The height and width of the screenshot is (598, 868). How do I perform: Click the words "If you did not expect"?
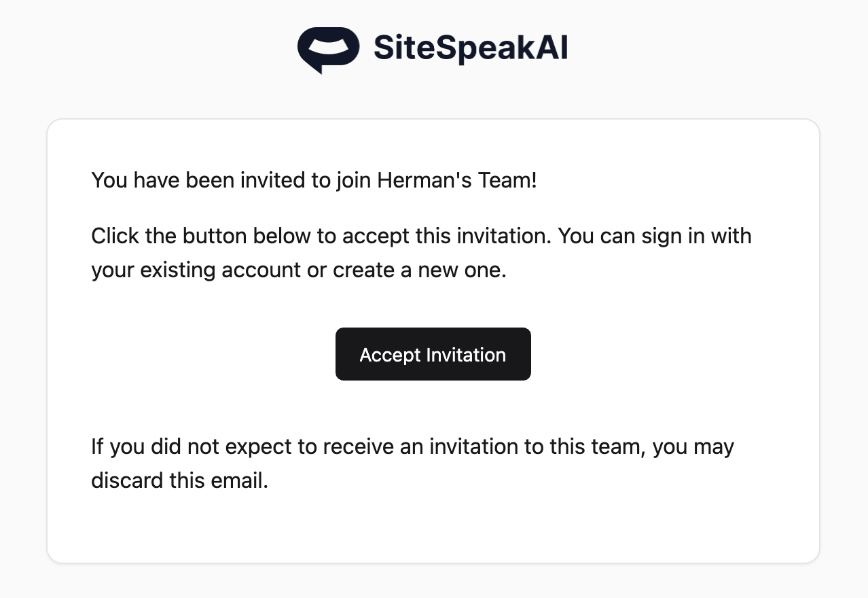179,446
